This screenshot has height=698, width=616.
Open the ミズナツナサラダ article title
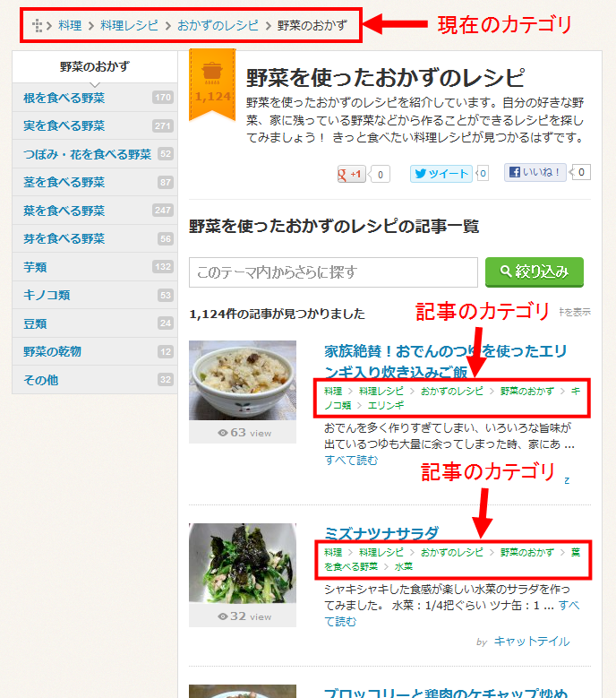point(381,533)
